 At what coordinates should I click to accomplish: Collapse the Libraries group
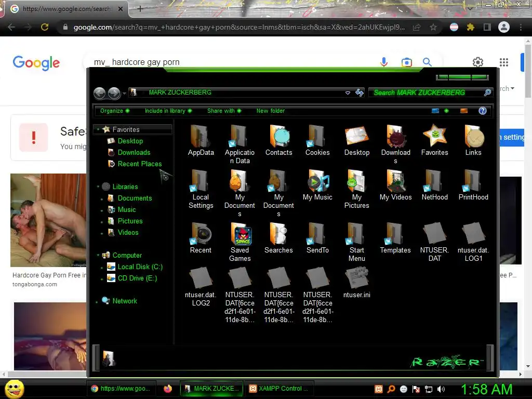tap(98, 187)
